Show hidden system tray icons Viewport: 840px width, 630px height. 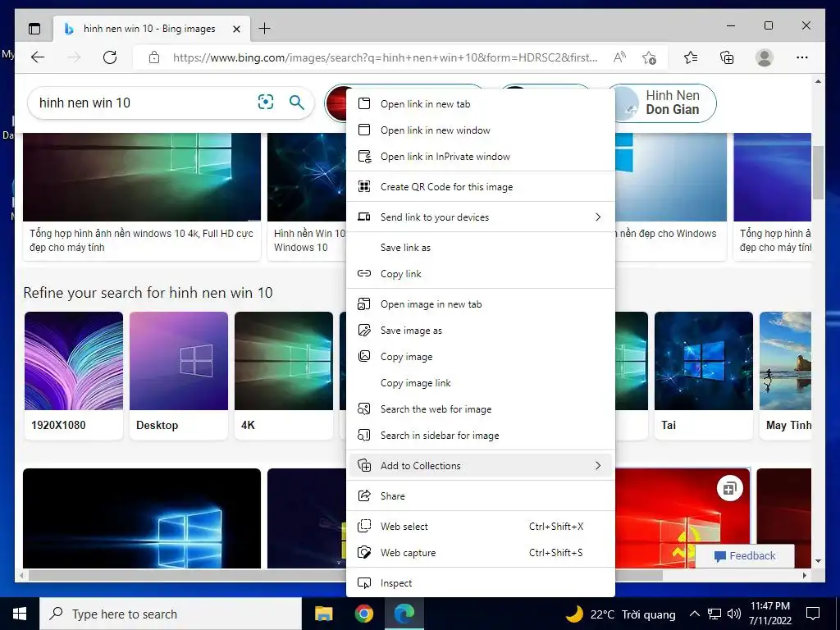(694, 614)
